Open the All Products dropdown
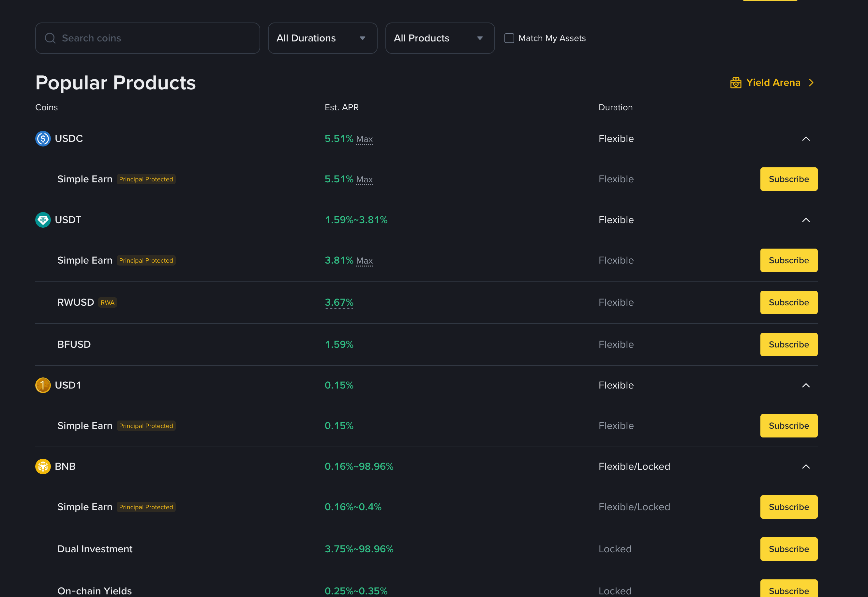 pos(440,38)
